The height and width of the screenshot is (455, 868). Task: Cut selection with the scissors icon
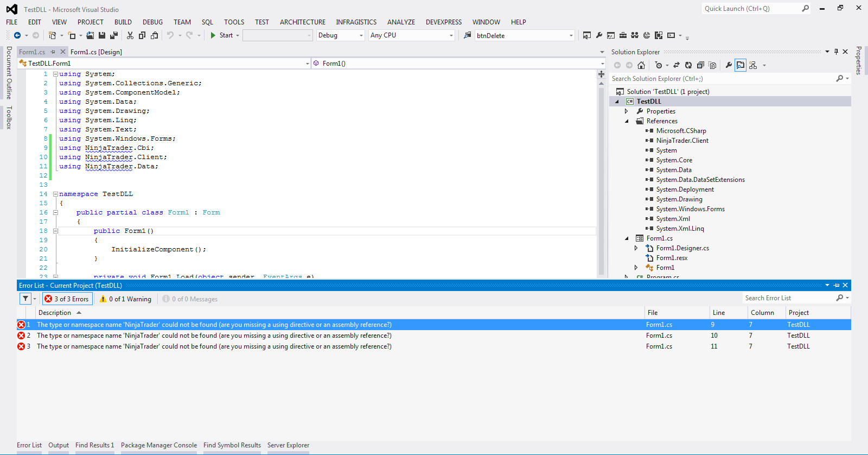(x=130, y=35)
